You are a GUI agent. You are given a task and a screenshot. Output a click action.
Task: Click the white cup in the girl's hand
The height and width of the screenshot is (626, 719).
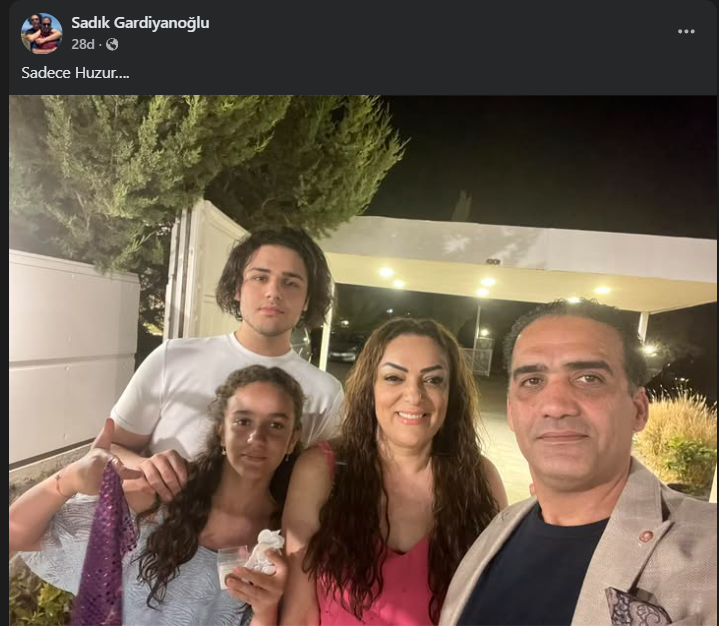click(x=232, y=566)
